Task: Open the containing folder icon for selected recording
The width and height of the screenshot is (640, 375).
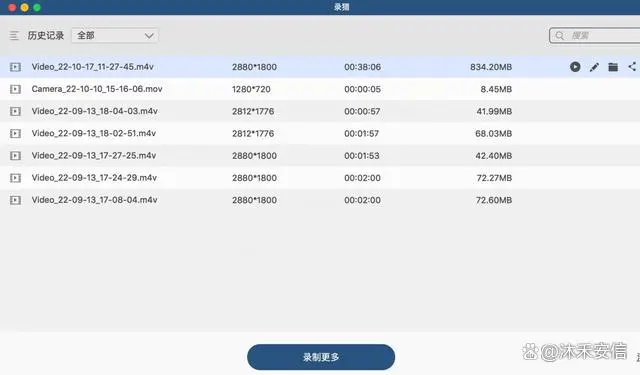Action: (x=613, y=67)
